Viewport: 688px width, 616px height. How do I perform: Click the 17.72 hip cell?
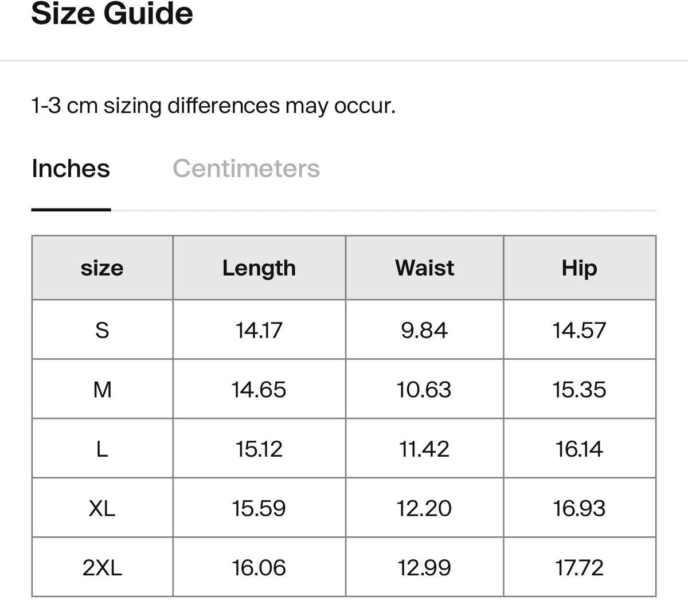pos(580,567)
